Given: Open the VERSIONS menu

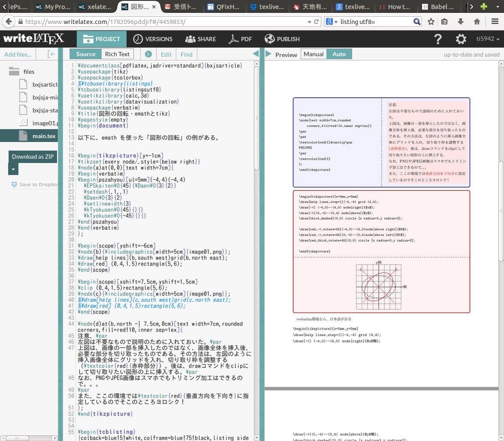Looking at the screenshot, I should 153,39.
